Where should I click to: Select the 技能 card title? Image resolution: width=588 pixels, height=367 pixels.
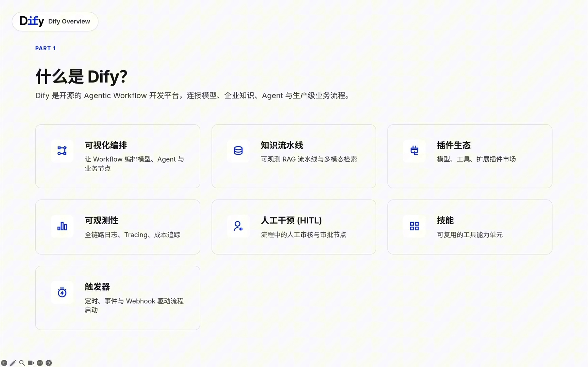pos(445,221)
